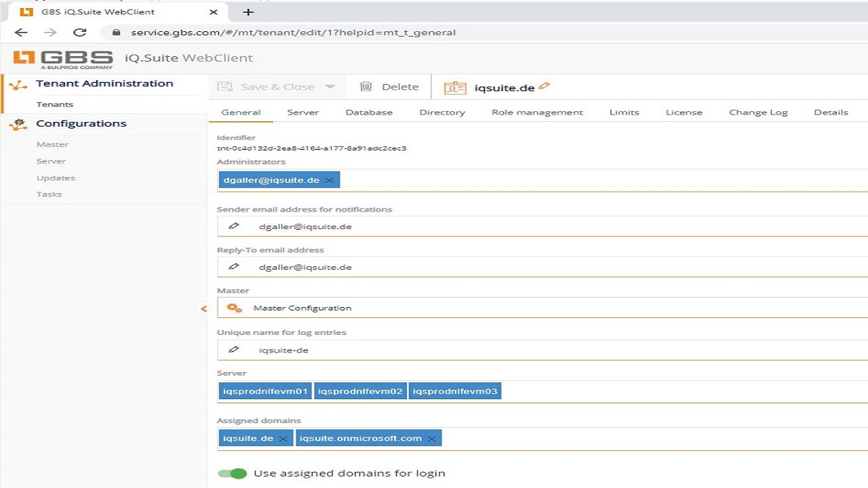Open the Change Log tab
This screenshot has width=868, height=488.
click(x=758, y=113)
